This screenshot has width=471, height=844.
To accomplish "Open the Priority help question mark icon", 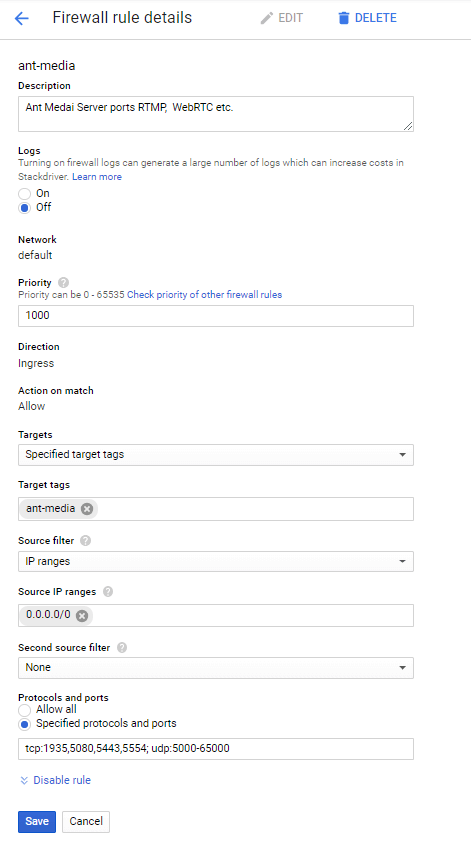I will (64, 283).
